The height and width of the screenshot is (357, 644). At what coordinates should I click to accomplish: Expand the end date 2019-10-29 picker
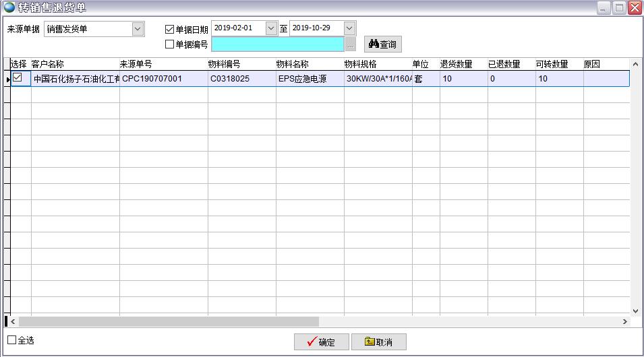349,28
